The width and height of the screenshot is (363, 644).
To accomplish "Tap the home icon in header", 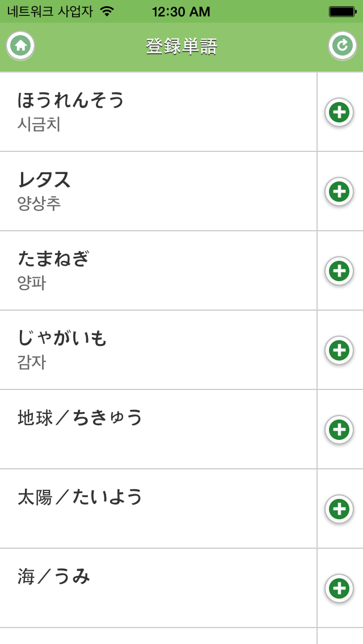I will pos(21,45).
